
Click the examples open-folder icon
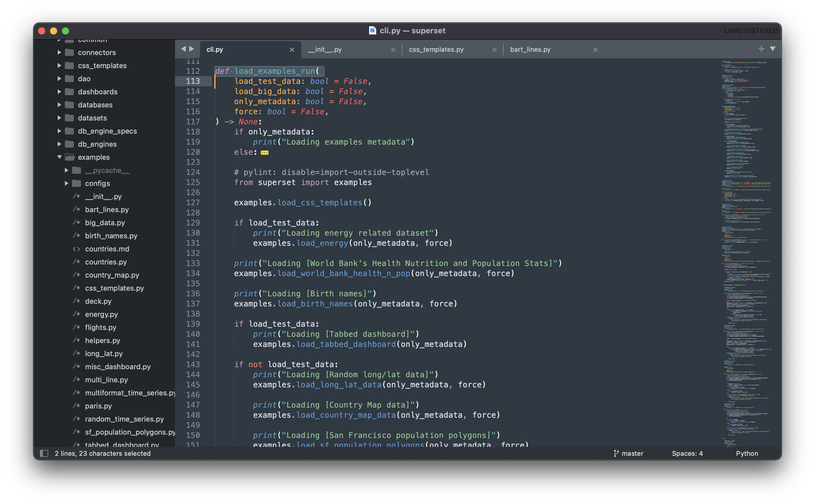point(70,157)
